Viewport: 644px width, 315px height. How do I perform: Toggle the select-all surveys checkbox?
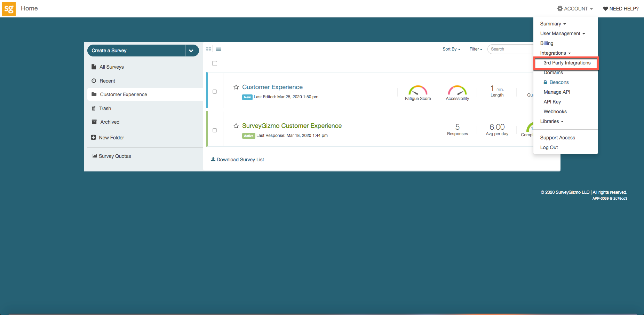(215, 63)
